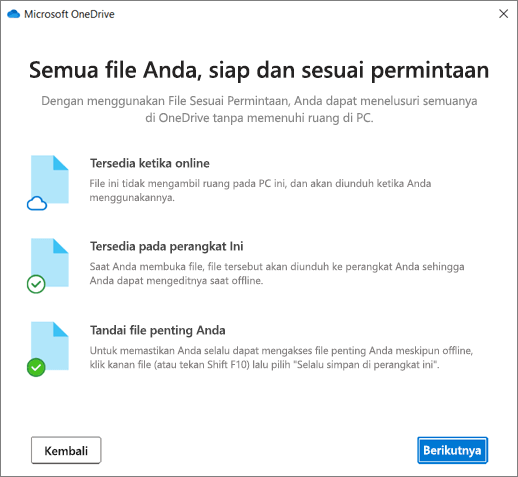This screenshot has height=477, width=518.
Task: Click the description starting 'Saat Anda membuka file'
Action: [x=277, y=273]
